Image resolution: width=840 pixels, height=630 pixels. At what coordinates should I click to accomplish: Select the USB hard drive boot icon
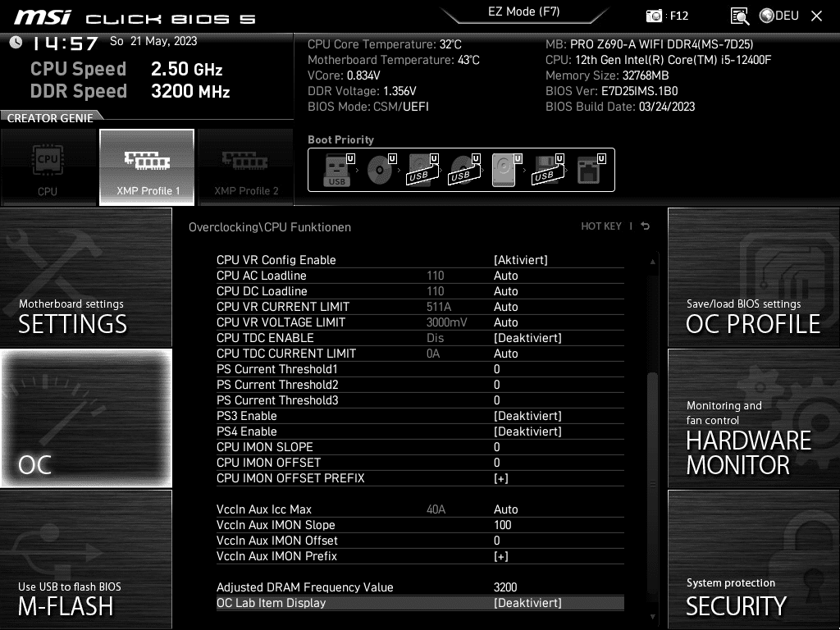(422, 170)
